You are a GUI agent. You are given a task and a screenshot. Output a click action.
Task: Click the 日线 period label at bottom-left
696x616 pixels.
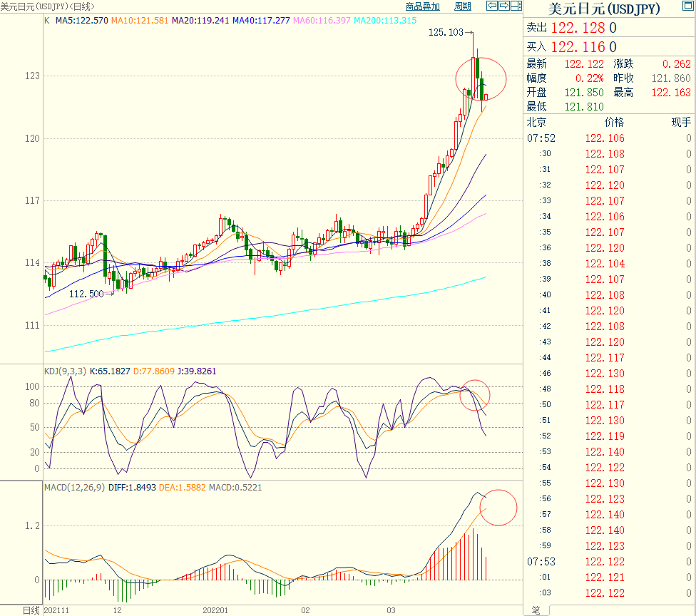point(31,610)
